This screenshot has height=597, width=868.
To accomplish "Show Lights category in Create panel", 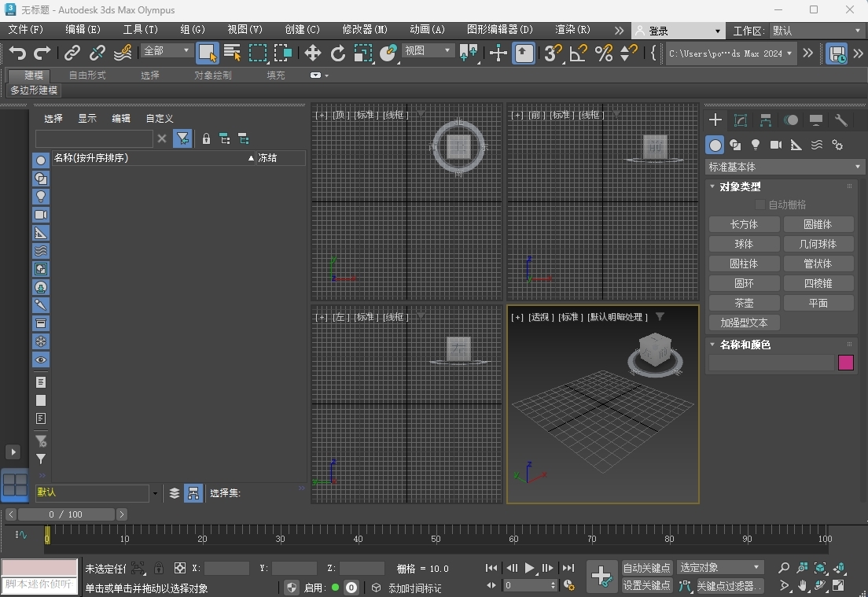I will tap(756, 145).
